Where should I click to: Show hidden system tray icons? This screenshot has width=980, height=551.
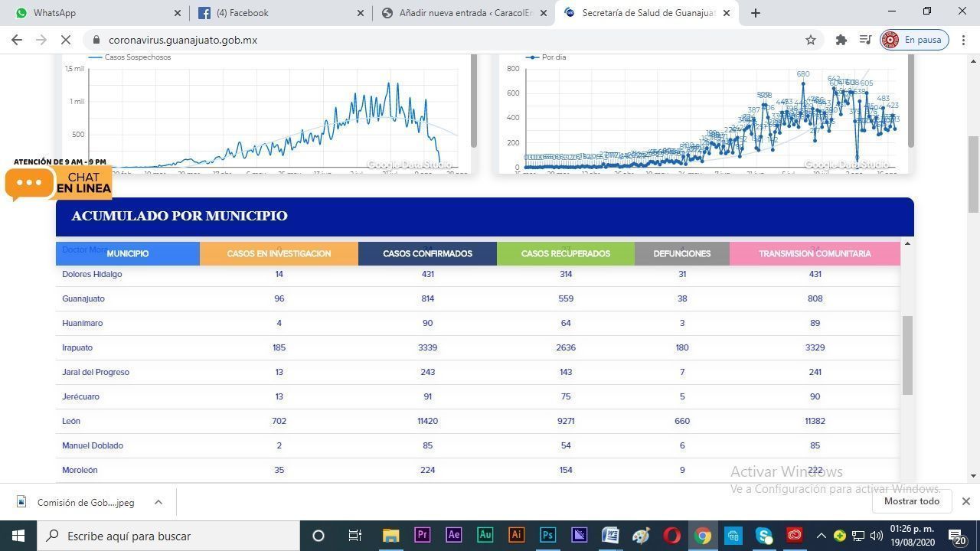click(821, 536)
